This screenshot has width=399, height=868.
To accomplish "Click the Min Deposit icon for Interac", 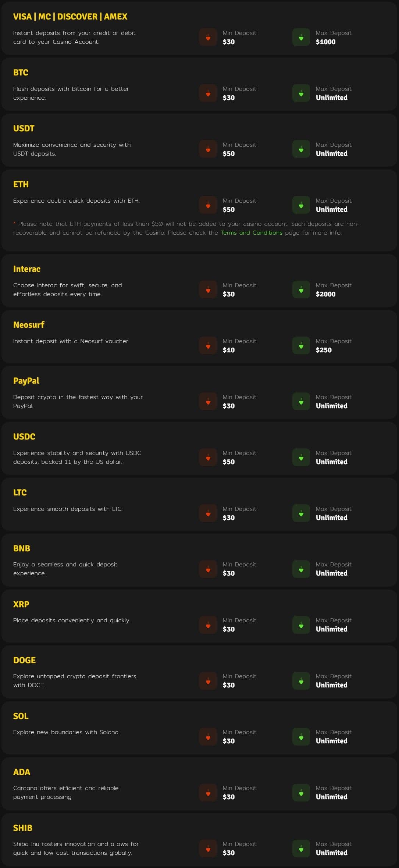I will (x=208, y=289).
